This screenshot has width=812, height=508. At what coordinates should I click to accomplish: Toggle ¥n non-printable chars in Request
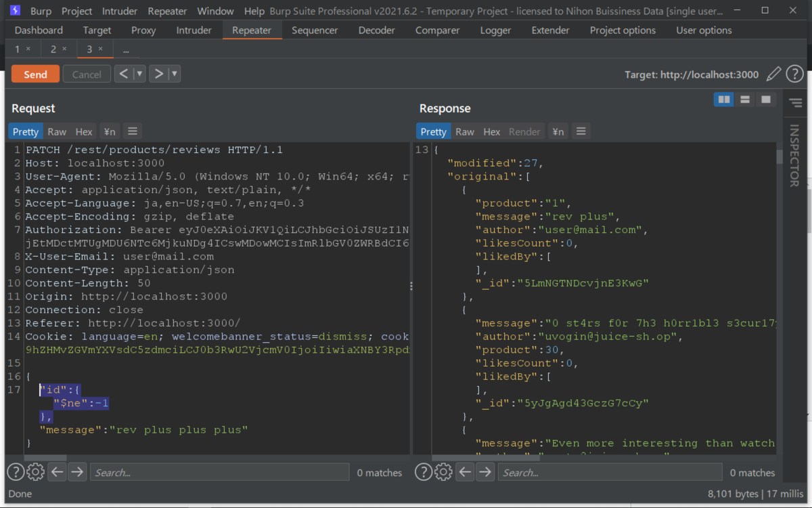point(109,131)
